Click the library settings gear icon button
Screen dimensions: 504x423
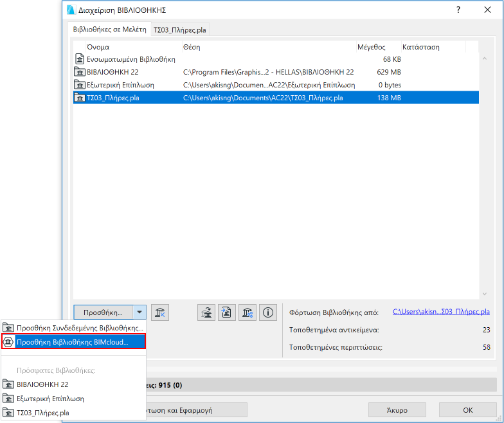(x=248, y=312)
